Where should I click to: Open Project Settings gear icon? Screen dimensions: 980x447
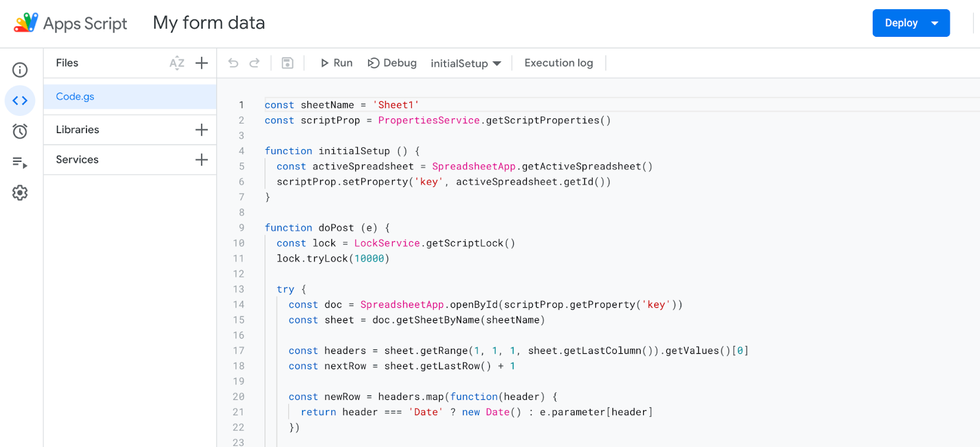(x=20, y=193)
